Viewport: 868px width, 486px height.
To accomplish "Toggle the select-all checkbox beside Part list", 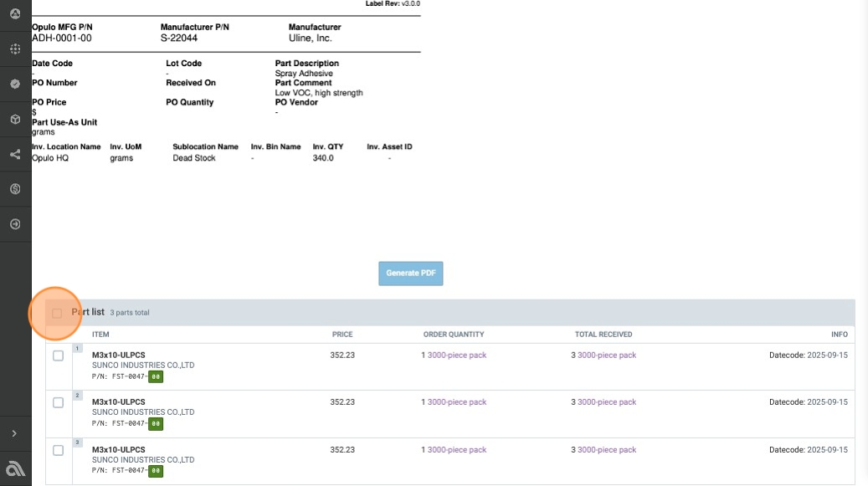I will pyautogui.click(x=57, y=313).
